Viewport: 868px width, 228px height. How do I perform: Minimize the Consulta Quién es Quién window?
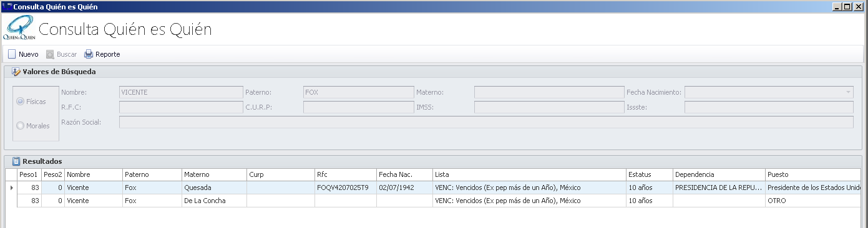point(837,6)
